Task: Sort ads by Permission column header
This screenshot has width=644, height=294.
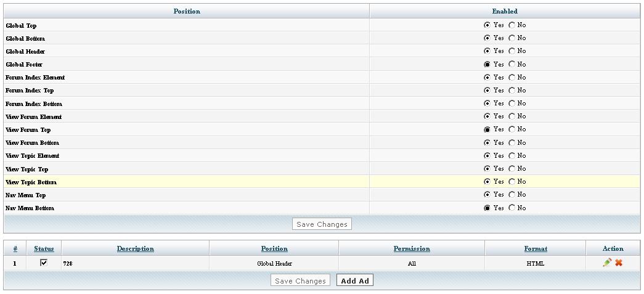Action: 411,248
